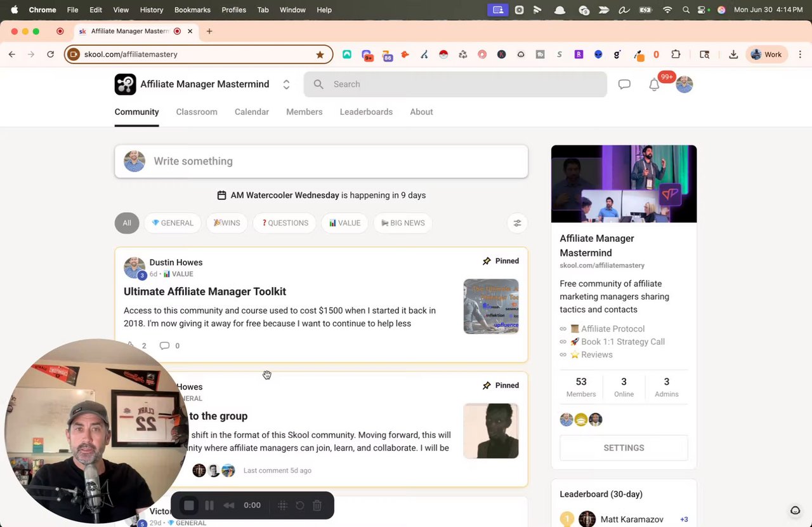The image size is (812, 527).
Task: Filter posts by BIG NEWS category
Action: pyautogui.click(x=403, y=223)
